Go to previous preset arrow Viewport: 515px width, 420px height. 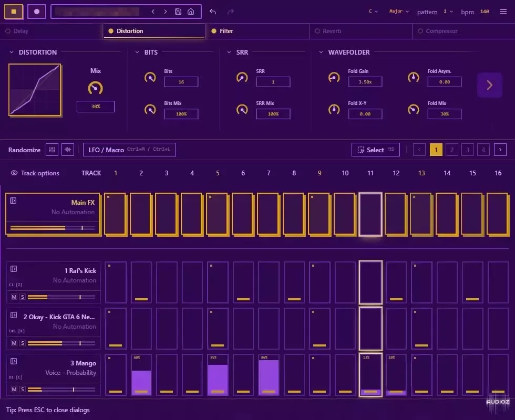153,12
